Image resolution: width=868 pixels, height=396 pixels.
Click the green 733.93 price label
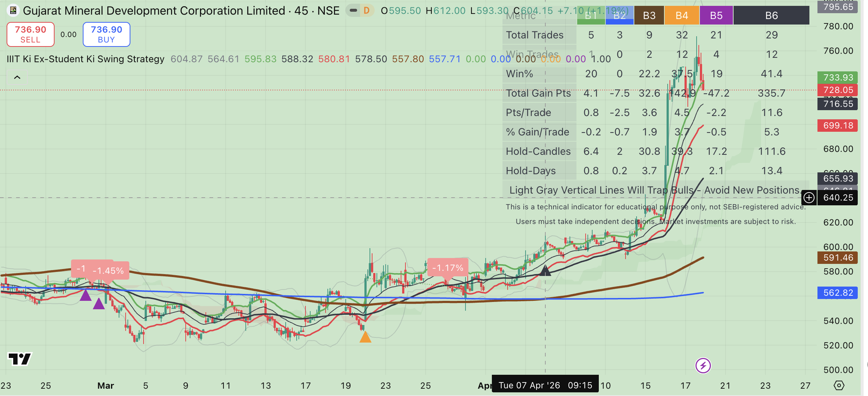[838, 78]
